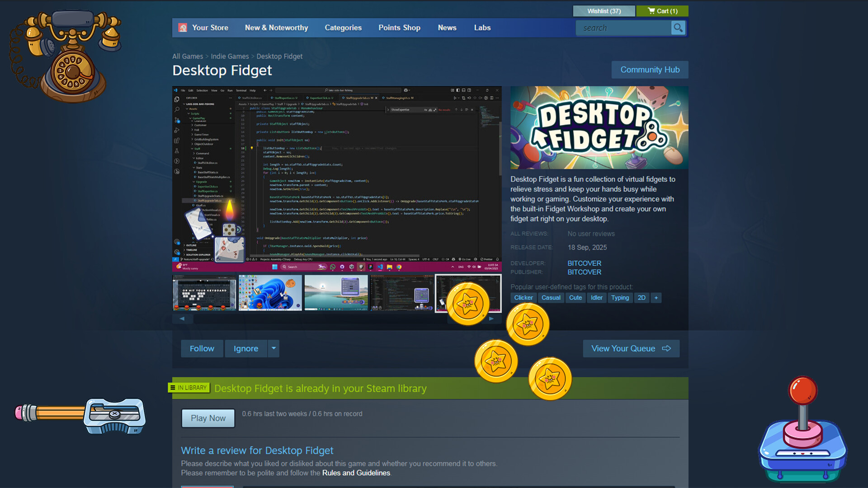Click the Rules and Guidelines link
The width and height of the screenshot is (868, 488).
(356, 473)
